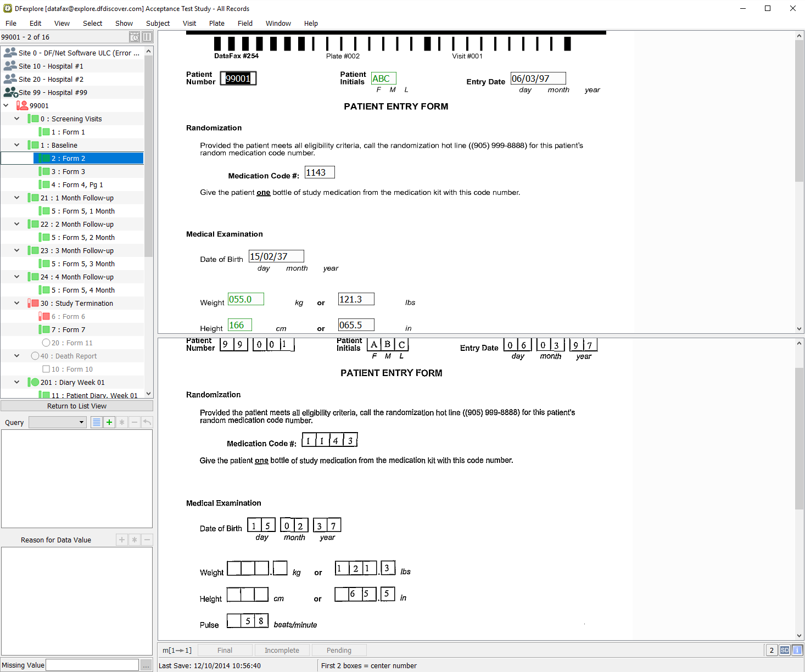Click Return to List View button
Image resolution: width=805 pixels, height=672 pixels.
click(x=77, y=406)
